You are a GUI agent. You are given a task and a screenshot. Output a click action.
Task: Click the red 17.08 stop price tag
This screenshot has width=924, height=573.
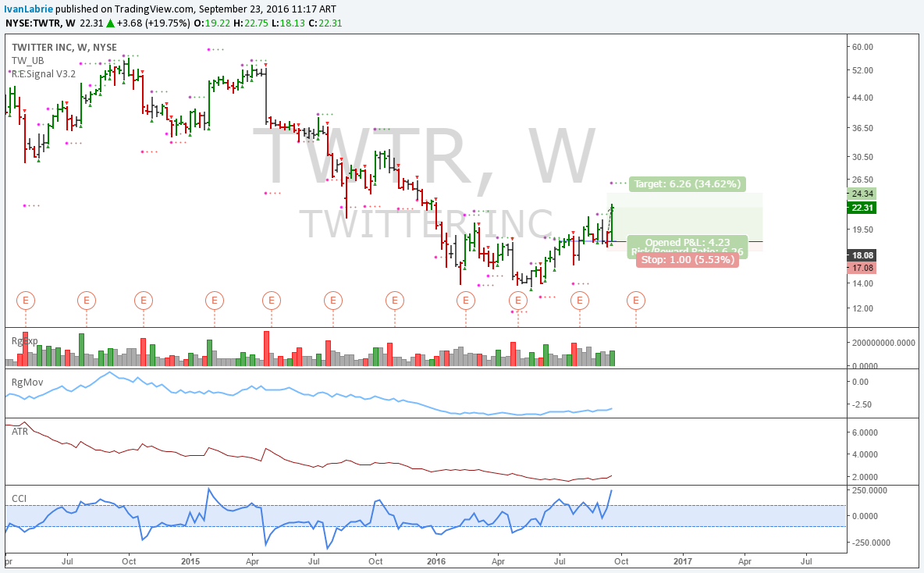click(862, 268)
